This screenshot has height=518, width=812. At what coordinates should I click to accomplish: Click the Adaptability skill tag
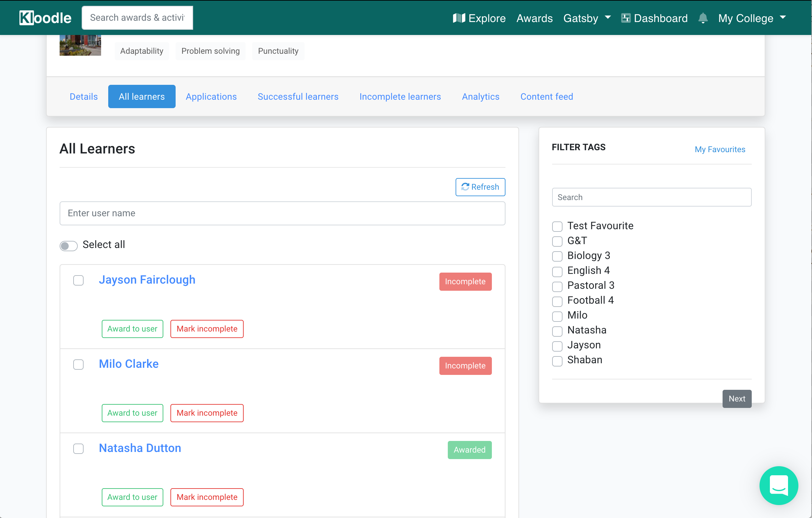(142, 51)
